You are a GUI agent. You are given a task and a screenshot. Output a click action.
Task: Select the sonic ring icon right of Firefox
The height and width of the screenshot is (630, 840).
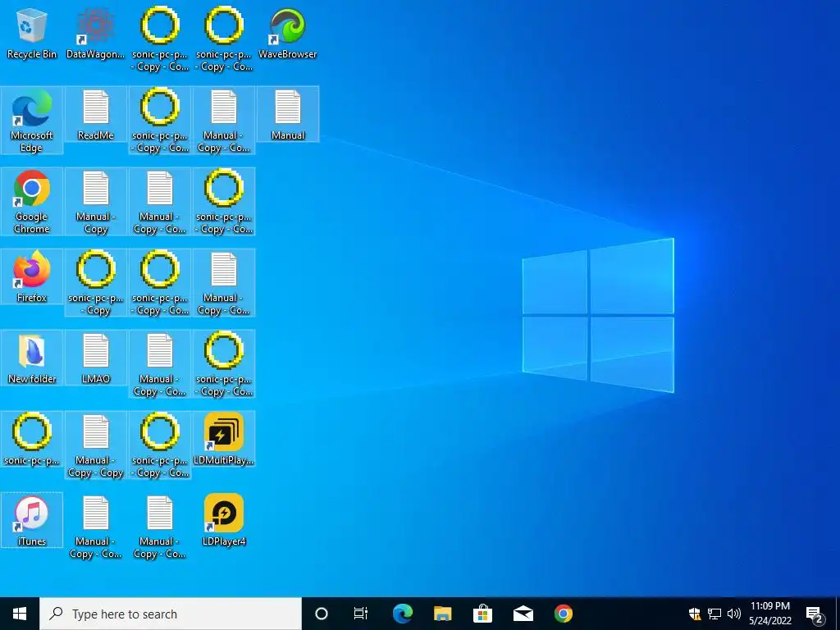pos(95,283)
